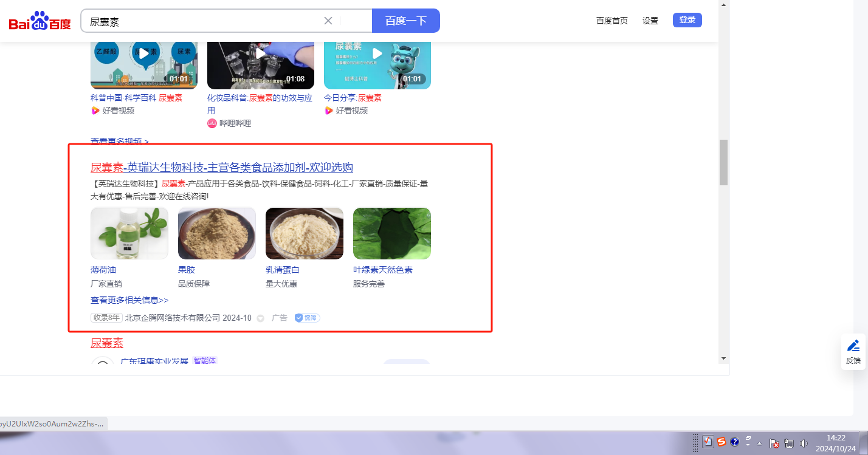Click the 叶绿素天然色素 text link
The height and width of the screenshot is (455, 868).
point(383,270)
